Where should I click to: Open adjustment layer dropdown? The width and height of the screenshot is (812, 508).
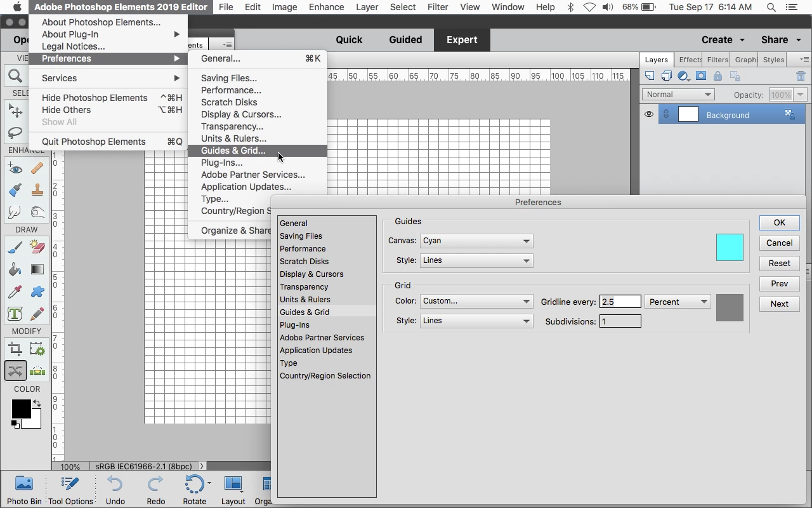(x=684, y=76)
